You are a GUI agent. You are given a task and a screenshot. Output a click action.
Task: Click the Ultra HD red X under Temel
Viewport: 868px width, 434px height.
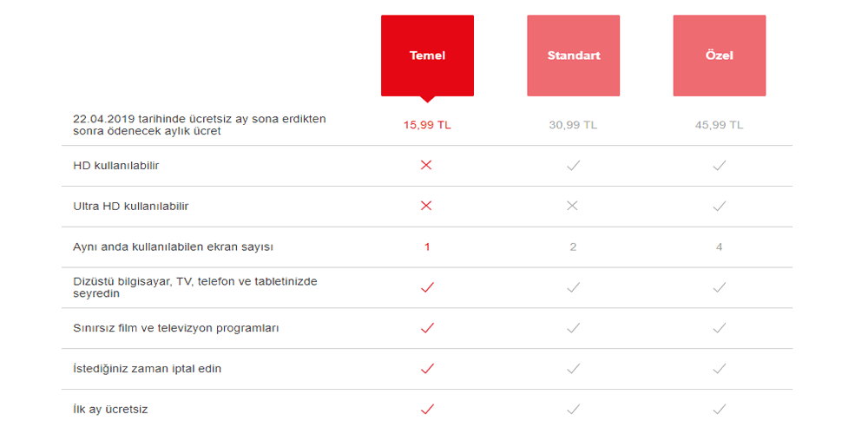[426, 206]
